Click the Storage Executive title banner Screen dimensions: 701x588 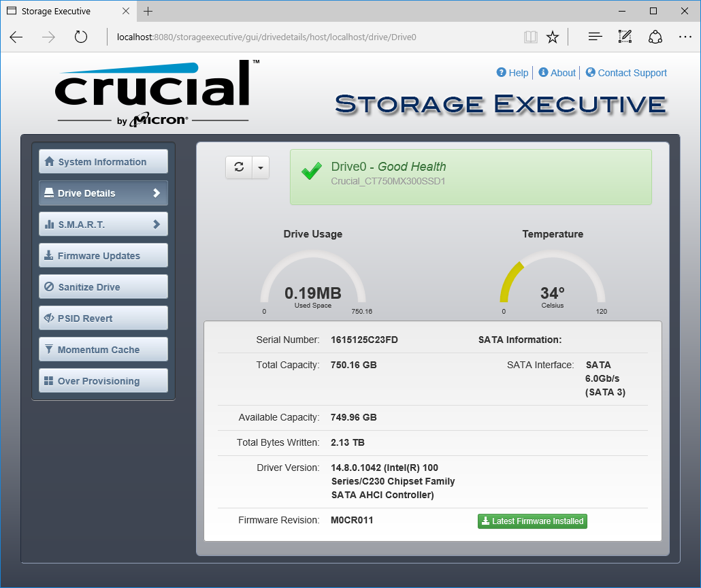(501, 104)
